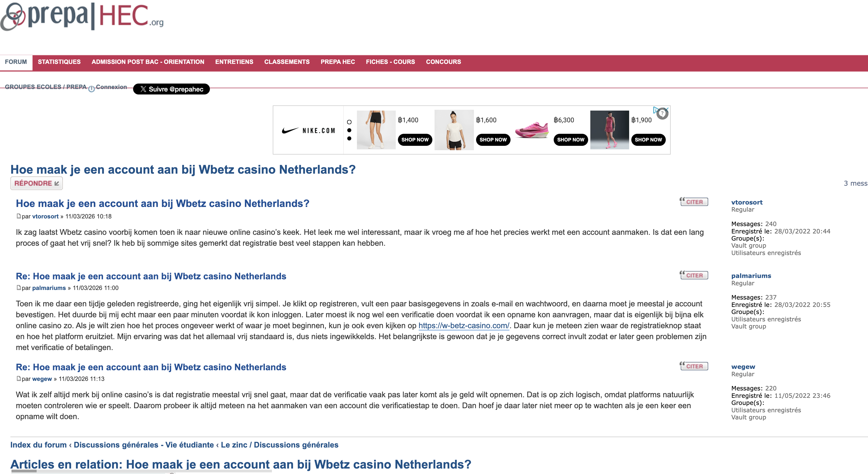Click the prepaHEC.org logo
The height and width of the screenshot is (474, 868).
point(82,16)
